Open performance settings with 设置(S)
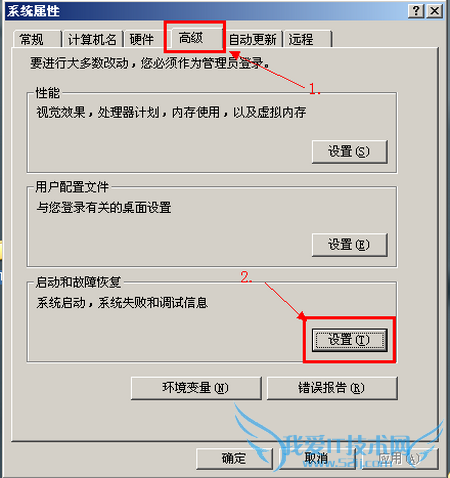Viewport: 450px width, 478px height. 349,152
